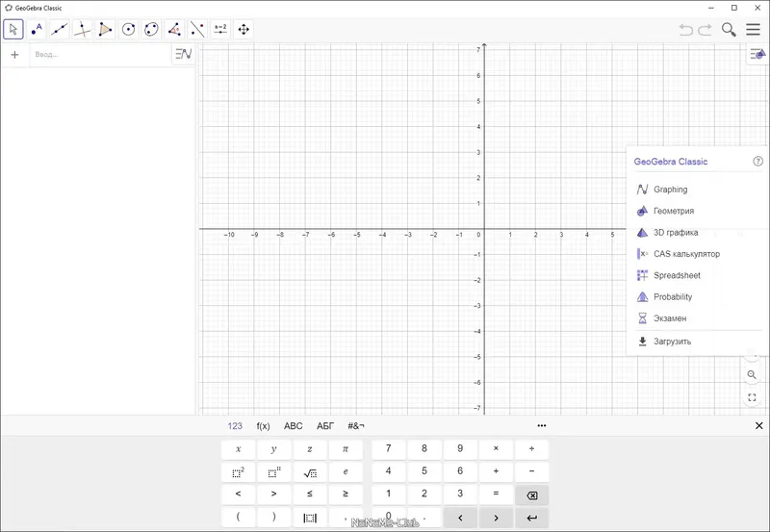Tap the y variable key

[x=274, y=449]
